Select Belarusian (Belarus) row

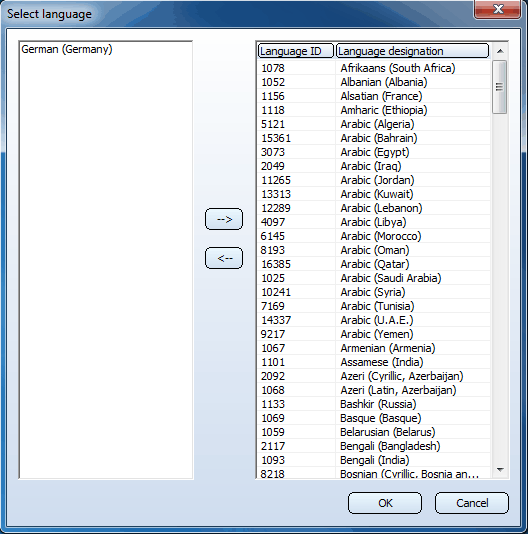[x=374, y=432]
